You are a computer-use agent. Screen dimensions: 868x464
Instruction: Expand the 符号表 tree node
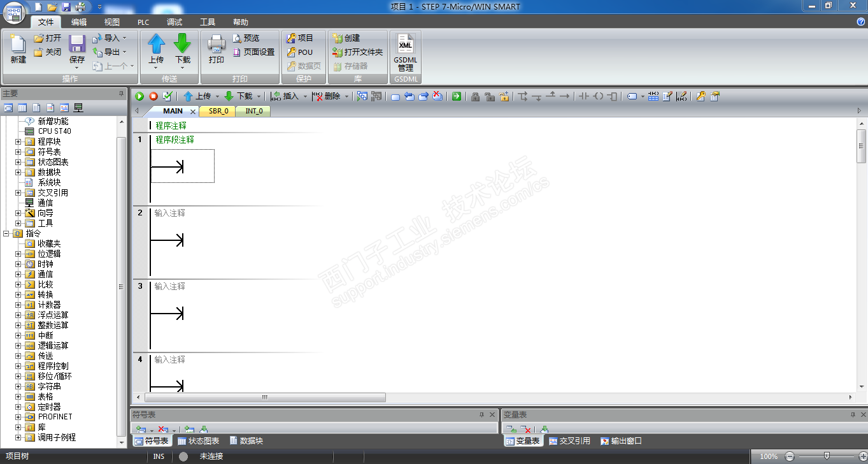18,152
